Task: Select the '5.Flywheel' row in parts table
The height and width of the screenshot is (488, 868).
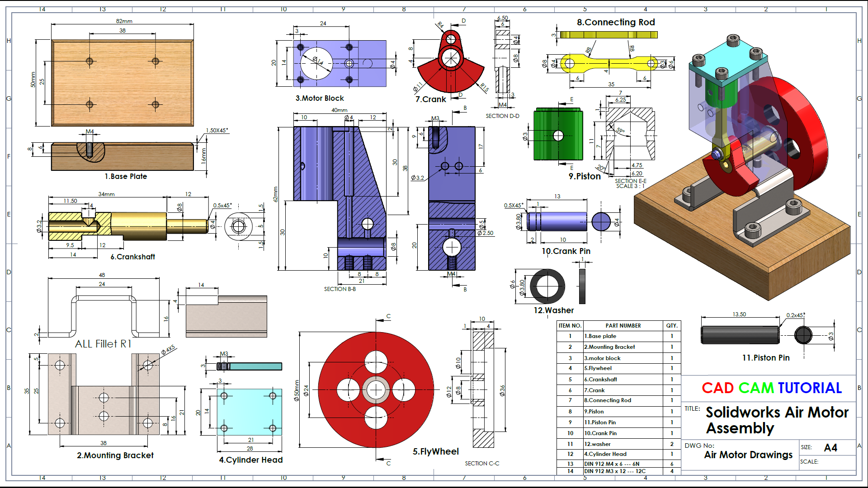Action: tap(598, 368)
